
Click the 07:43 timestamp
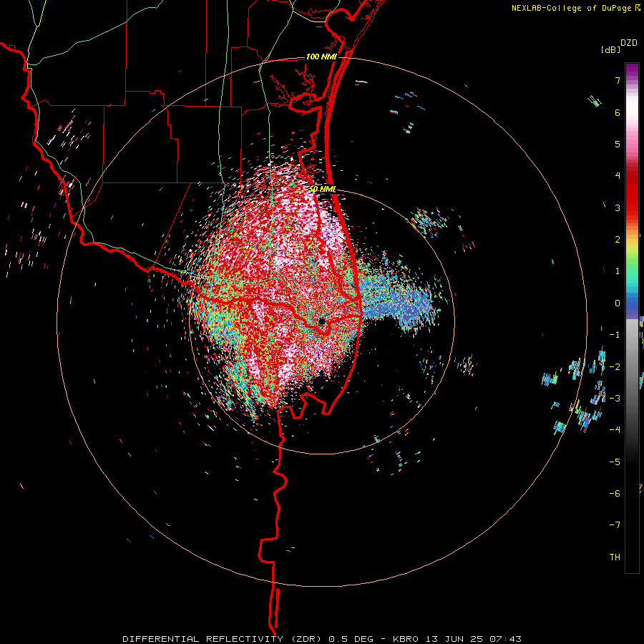[x=506, y=639]
